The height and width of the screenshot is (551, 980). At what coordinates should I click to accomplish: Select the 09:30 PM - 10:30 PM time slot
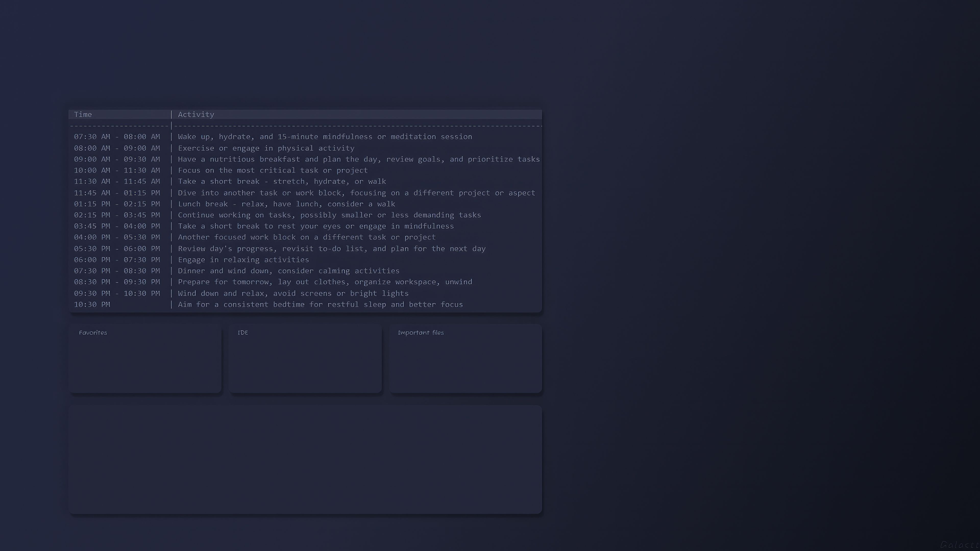(x=117, y=294)
